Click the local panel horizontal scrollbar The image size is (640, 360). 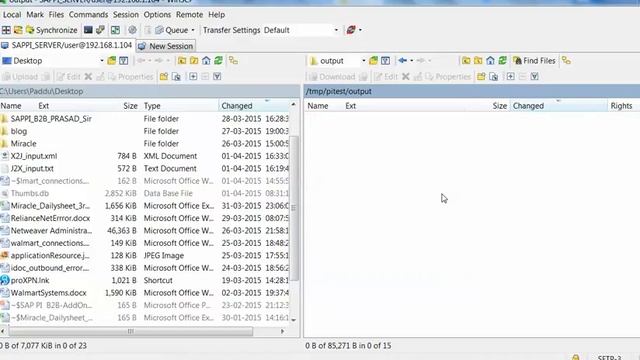[131, 331]
